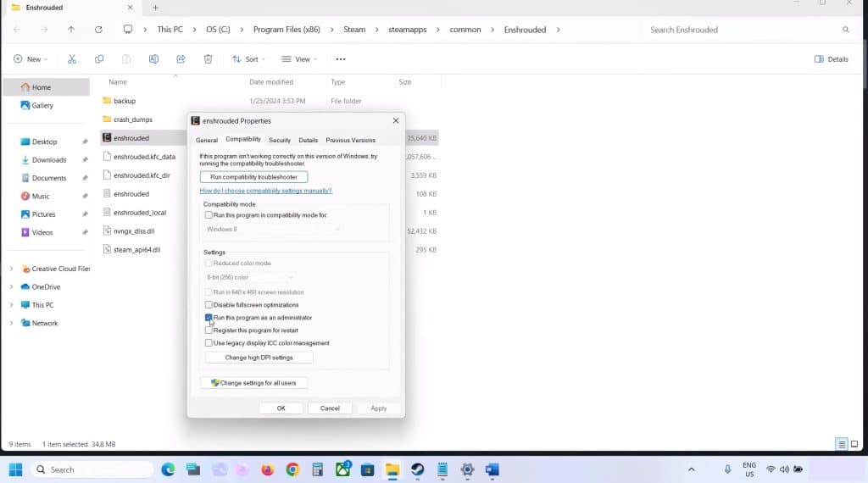Click Cancel in Properties dialog
868x483 pixels.
[330, 408]
